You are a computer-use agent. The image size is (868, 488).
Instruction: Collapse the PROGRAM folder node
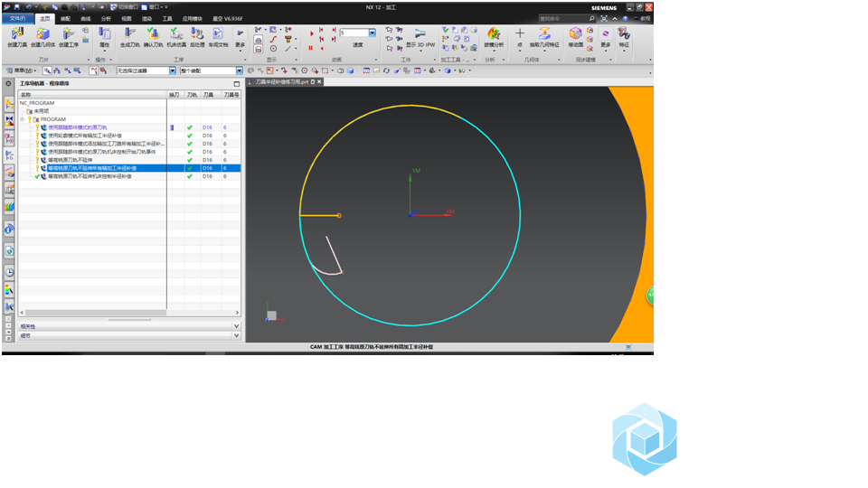click(x=22, y=119)
